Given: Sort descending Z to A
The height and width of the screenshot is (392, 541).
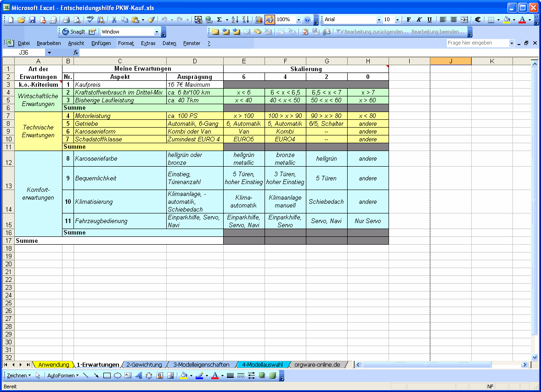Looking at the screenshot, I should [246, 20].
